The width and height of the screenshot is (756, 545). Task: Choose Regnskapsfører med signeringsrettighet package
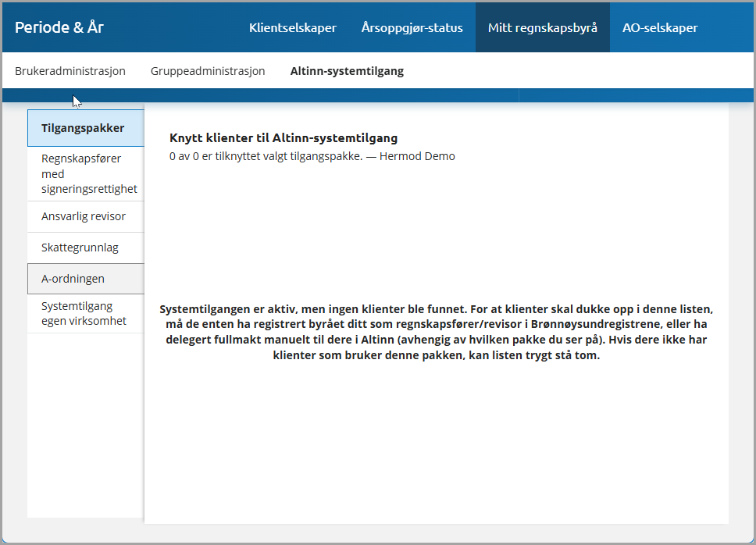click(x=86, y=173)
